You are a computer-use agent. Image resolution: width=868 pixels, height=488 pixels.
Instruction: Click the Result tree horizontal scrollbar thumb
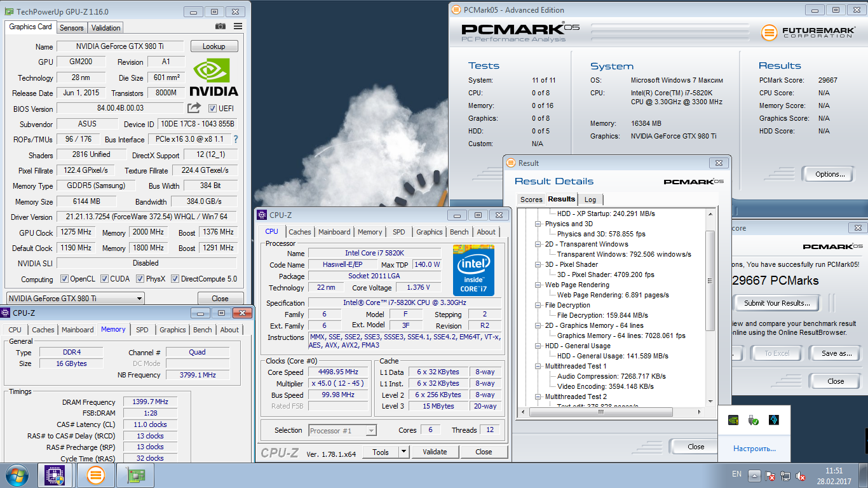(x=600, y=412)
